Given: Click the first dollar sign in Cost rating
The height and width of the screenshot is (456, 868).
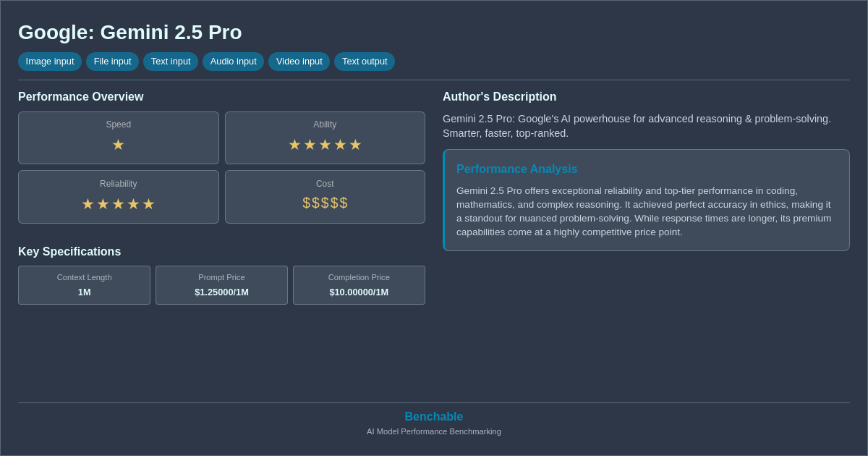Looking at the screenshot, I should (x=305, y=203).
